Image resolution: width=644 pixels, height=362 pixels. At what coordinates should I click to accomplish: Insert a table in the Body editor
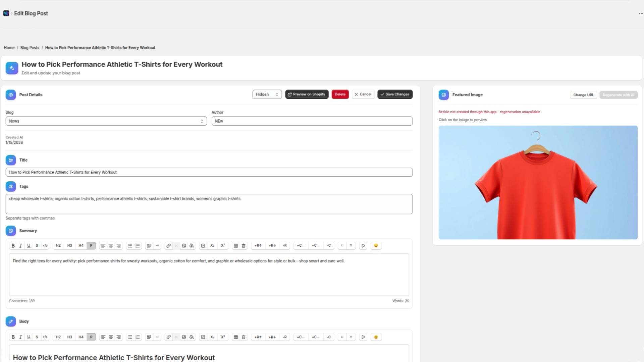pyautogui.click(x=236, y=337)
